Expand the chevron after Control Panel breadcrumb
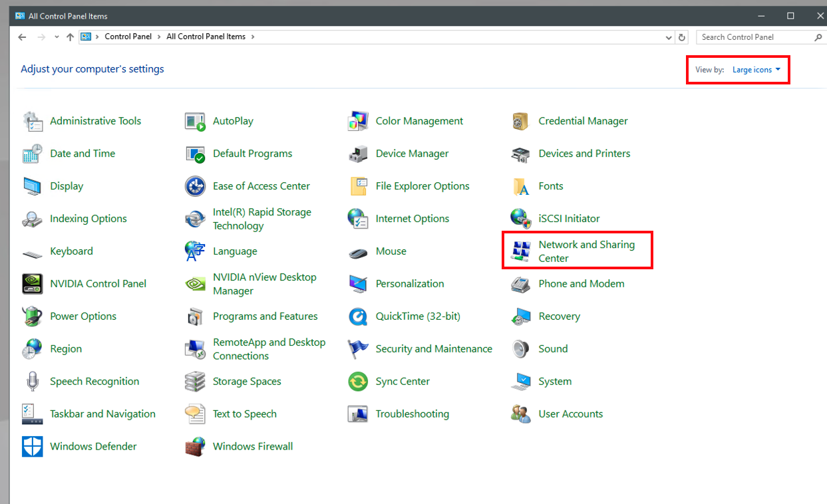The image size is (827, 504). point(158,37)
